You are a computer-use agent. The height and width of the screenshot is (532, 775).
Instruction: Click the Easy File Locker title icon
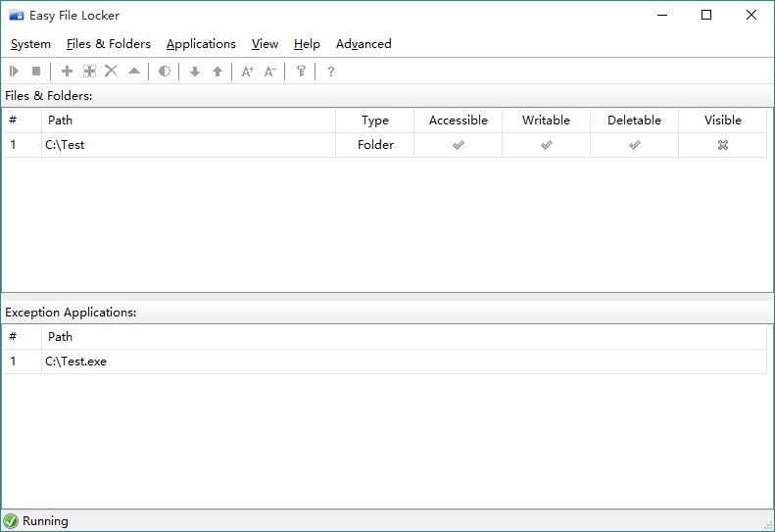pos(17,16)
